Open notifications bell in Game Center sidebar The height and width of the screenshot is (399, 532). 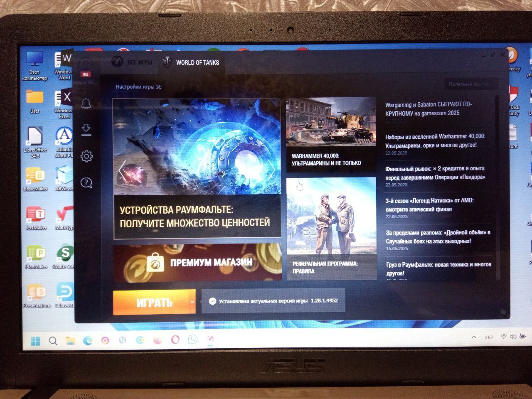(x=86, y=103)
